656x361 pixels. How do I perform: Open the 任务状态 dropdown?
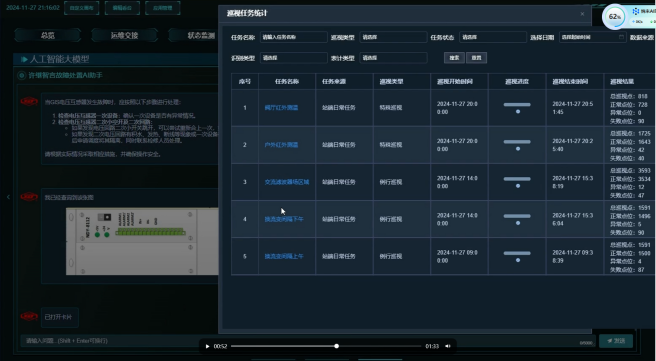(x=493, y=37)
